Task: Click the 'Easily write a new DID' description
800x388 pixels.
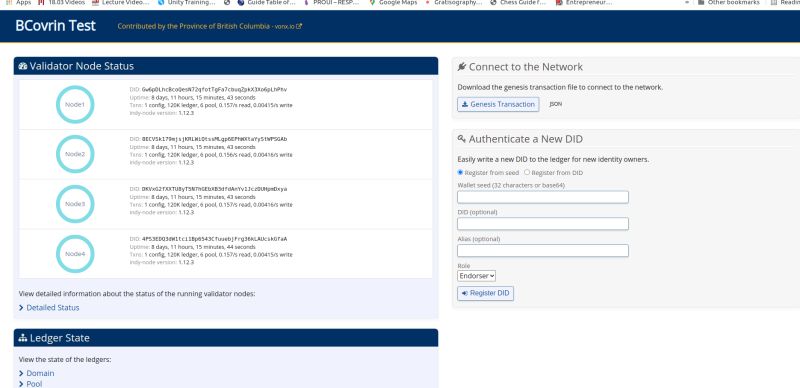Action: coord(553,159)
